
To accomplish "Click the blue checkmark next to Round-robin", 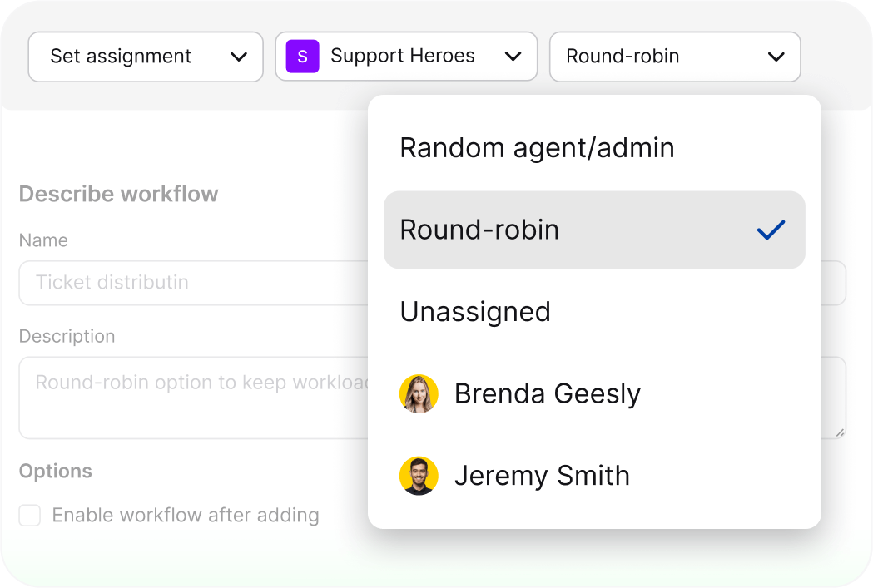I will [x=770, y=230].
